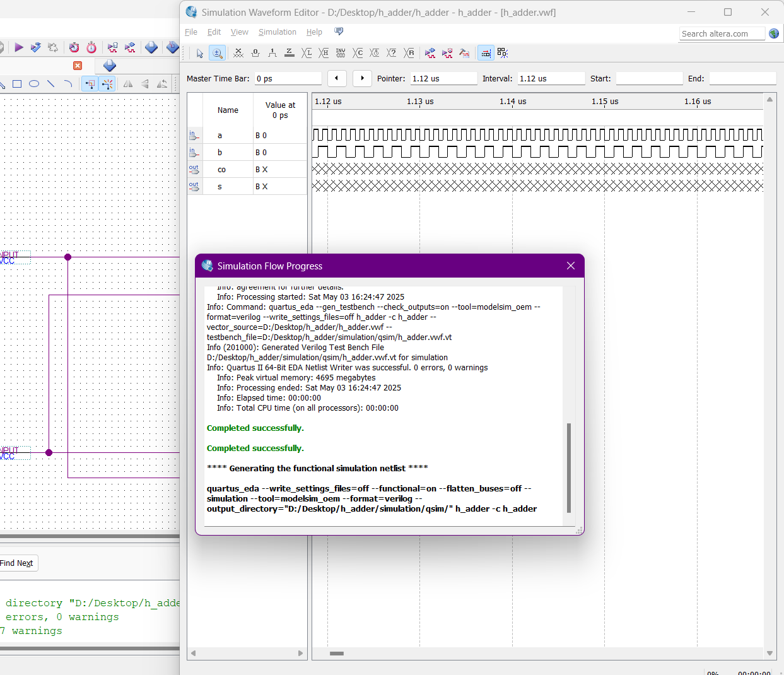Run gate-level simulation icon in Quartus toolbar
This screenshot has height=675, width=784.
[x=130, y=47]
